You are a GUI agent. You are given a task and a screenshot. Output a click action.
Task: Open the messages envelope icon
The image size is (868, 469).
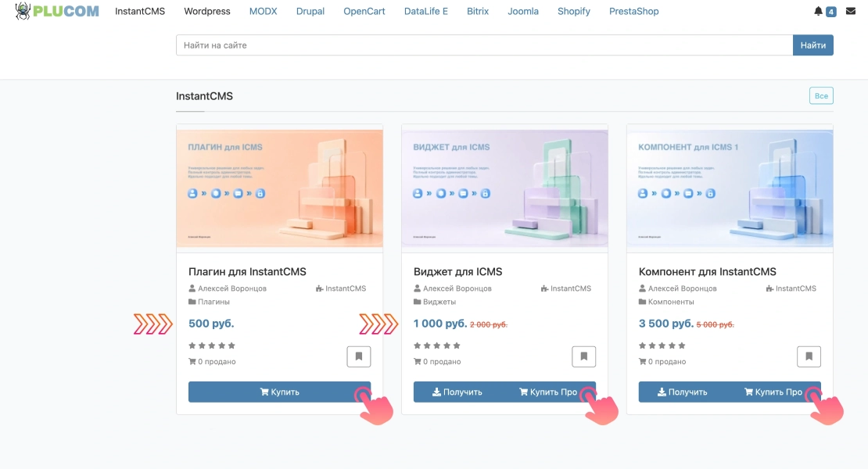851,11
